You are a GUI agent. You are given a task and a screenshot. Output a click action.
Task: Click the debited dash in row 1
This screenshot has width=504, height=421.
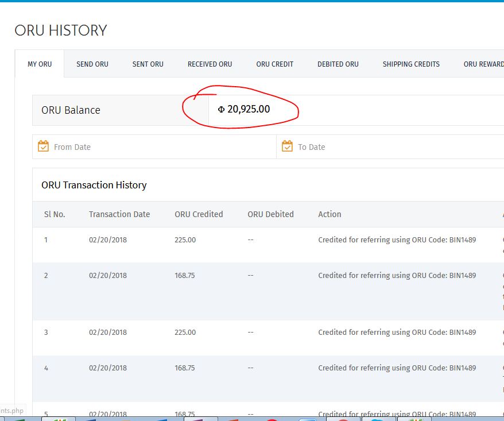(251, 240)
